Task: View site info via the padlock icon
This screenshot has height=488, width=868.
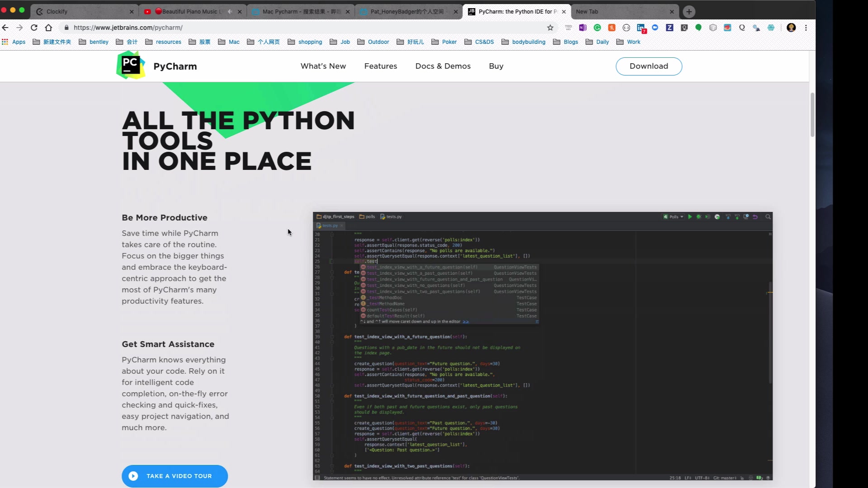Action: [66, 28]
